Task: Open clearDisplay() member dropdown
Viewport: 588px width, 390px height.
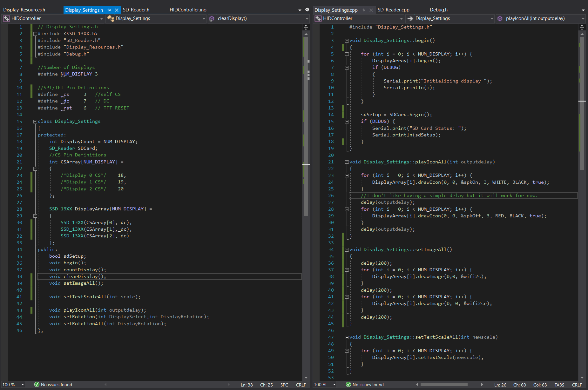Action: tap(307, 19)
